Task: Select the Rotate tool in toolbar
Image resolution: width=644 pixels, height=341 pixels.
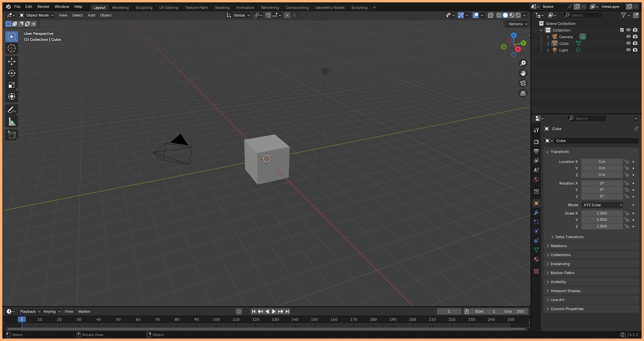Action: point(11,73)
